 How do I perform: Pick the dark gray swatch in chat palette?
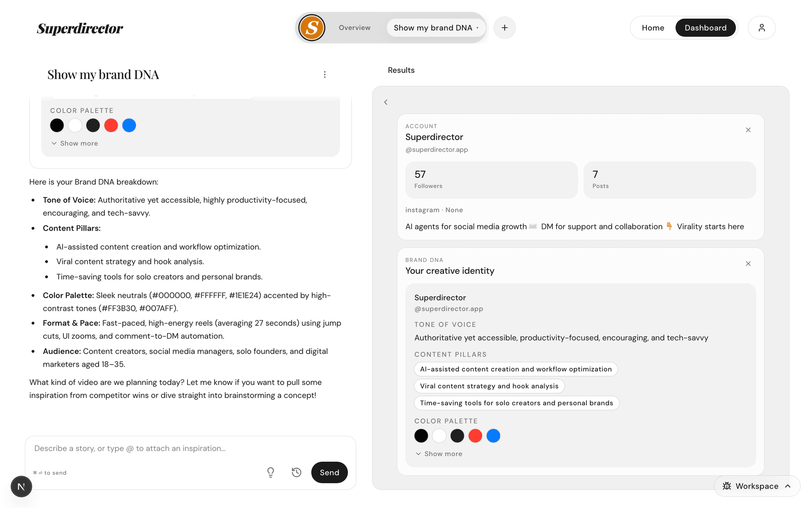[93, 125]
